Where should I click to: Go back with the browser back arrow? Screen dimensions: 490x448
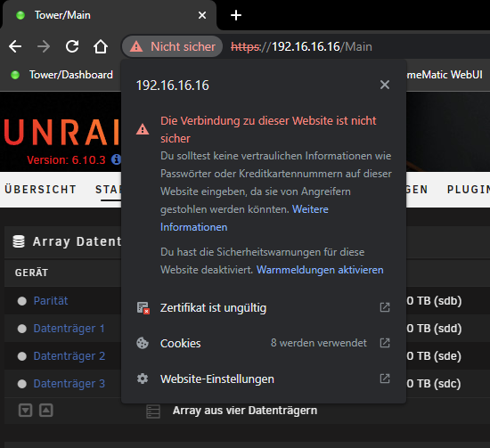click(15, 47)
